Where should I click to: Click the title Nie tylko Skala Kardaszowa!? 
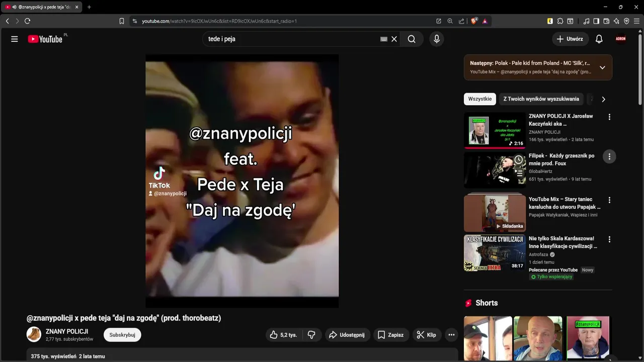point(562,242)
